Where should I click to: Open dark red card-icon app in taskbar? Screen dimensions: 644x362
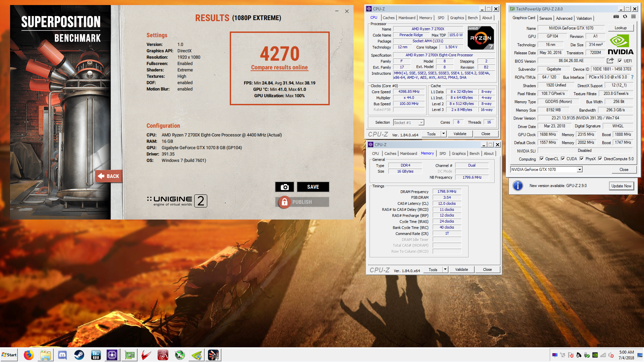(x=163, y=355)
